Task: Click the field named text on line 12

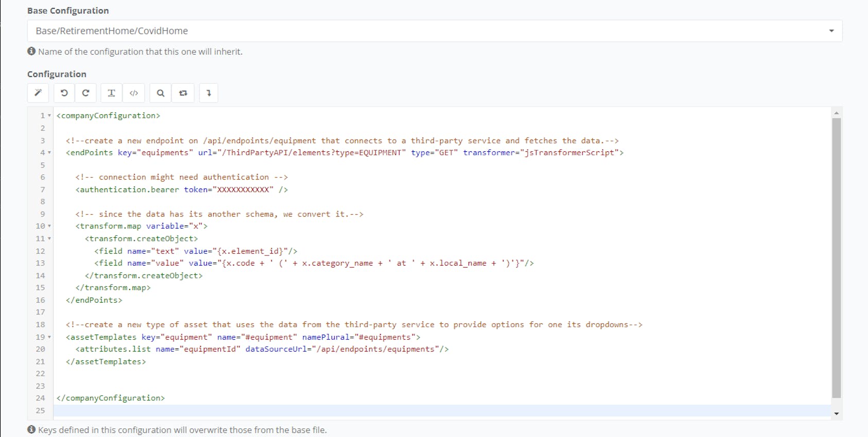Action: point(196,251)
